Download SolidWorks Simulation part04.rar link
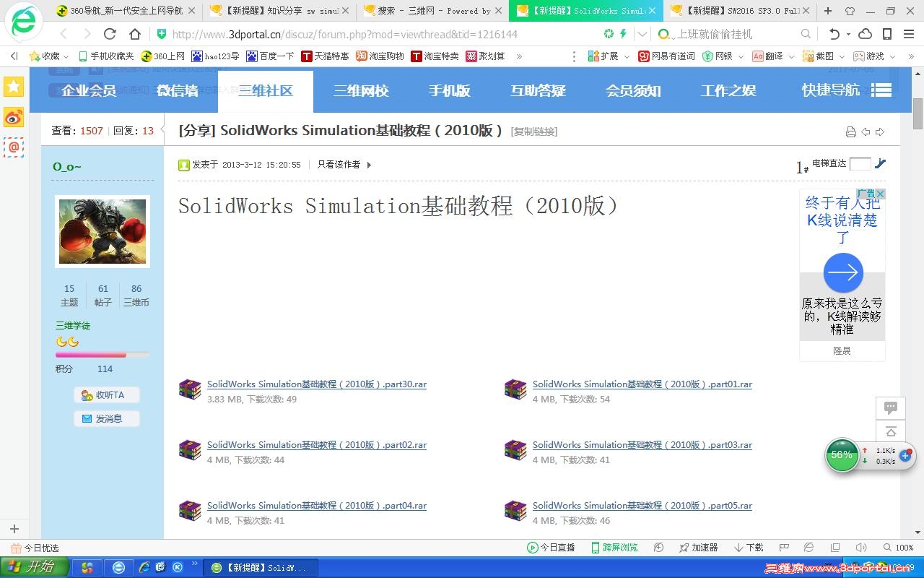Viewport: 924px width, 578px height. pyautogui.click(x=317, y=506)
